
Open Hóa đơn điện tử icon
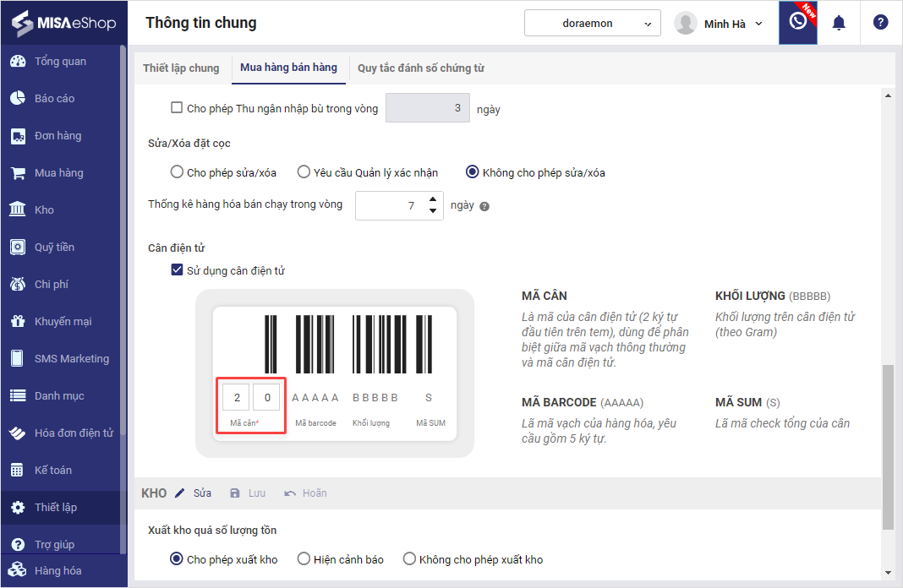tap(18, 433)
